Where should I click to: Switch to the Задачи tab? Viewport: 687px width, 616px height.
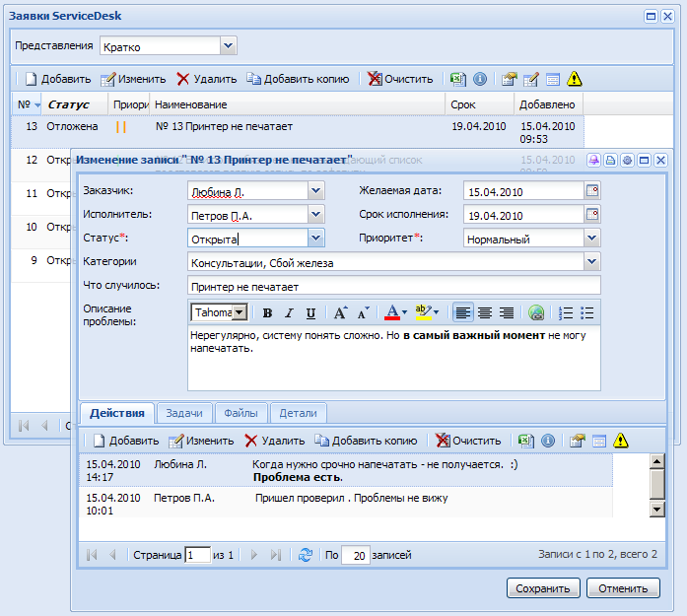[184, 413]
